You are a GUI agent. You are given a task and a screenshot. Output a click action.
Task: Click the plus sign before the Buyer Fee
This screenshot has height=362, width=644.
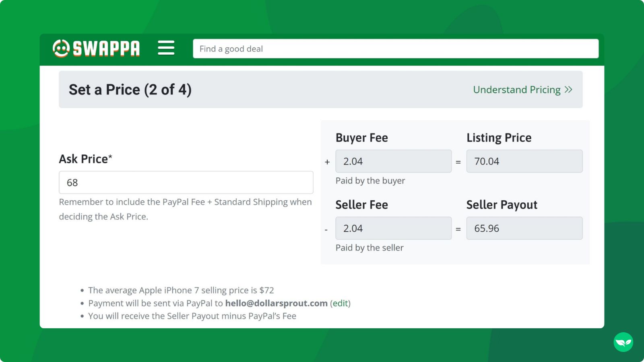click(327, 161)
